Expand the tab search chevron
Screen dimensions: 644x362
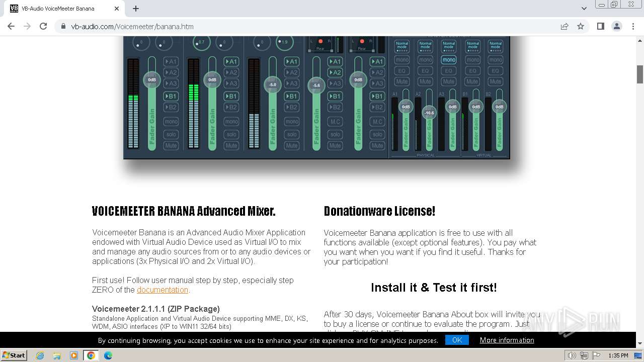[584, 9]
